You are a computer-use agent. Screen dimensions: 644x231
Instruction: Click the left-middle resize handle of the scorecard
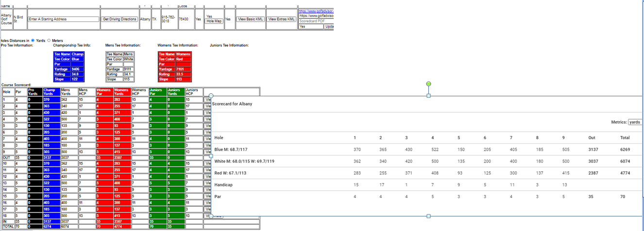(210, 156)
